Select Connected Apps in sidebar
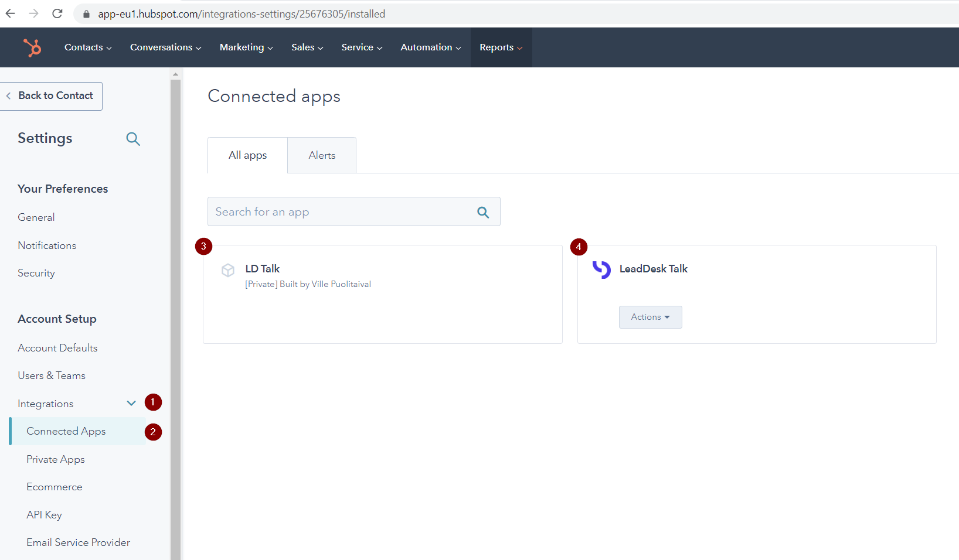The height and width of the screenshot is (560, 959). point(77,431)
